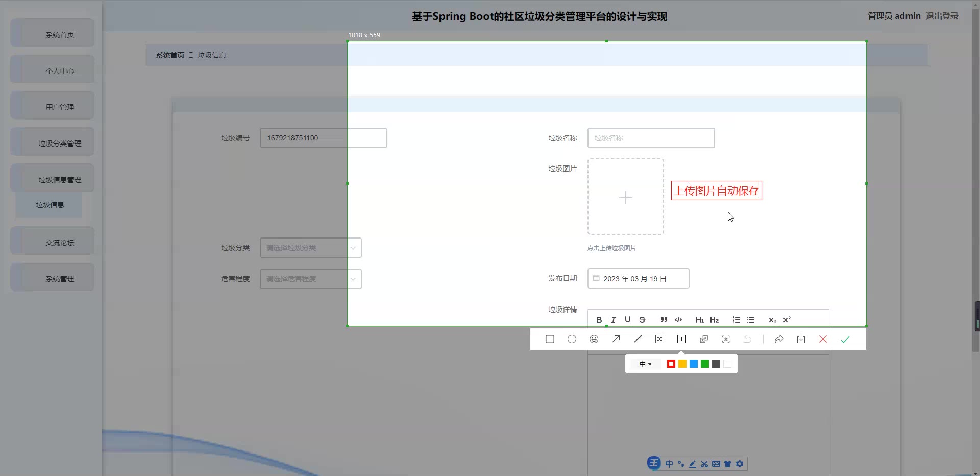Open the 发布日期 date picker
This screenshot has width=980, height=476.
click(638, 278)
